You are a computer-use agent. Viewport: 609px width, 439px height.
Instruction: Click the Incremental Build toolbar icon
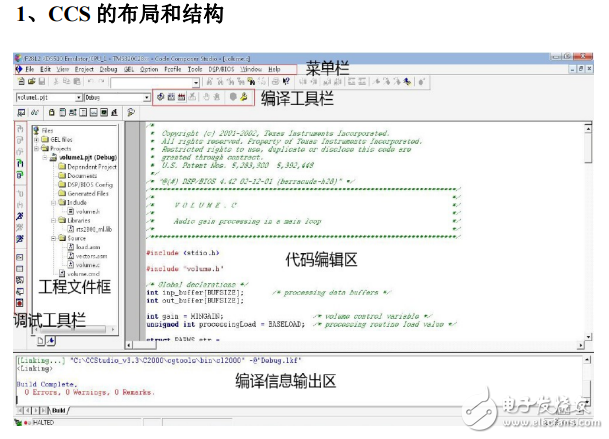(172, 98)
